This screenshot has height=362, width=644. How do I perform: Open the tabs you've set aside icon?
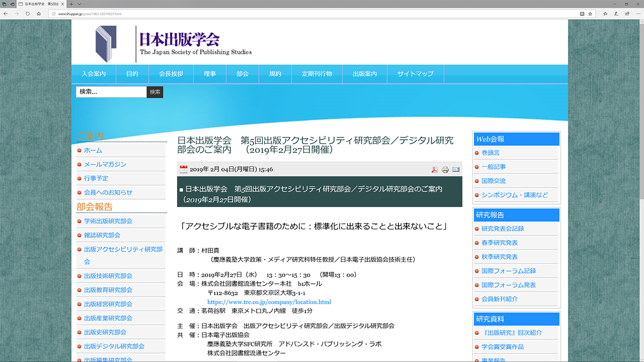[5, 4]
